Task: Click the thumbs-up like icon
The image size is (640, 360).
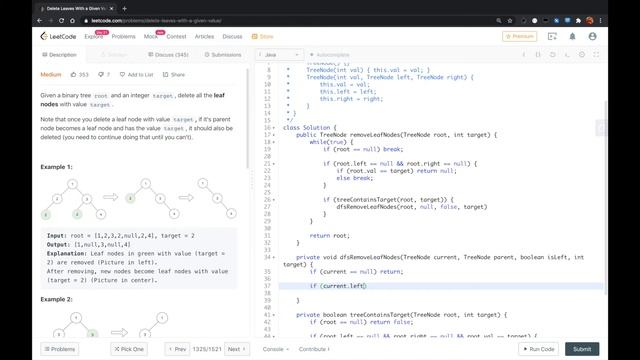Action: [73, 75]
